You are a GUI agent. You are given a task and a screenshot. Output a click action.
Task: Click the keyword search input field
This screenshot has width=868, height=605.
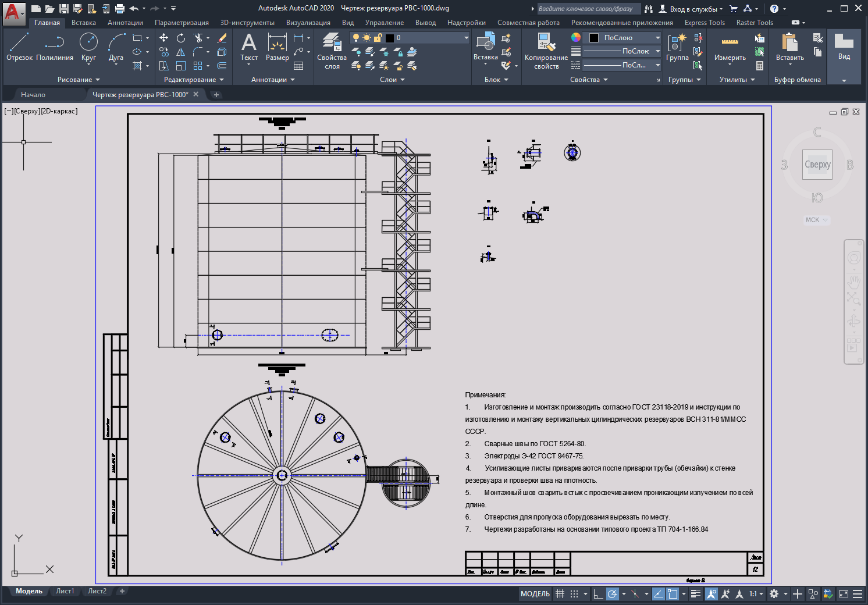586,9
